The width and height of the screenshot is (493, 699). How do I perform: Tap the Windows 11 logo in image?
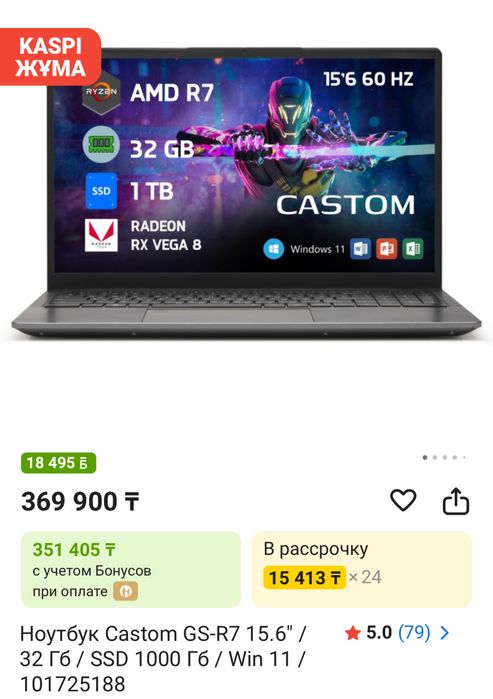273,248
